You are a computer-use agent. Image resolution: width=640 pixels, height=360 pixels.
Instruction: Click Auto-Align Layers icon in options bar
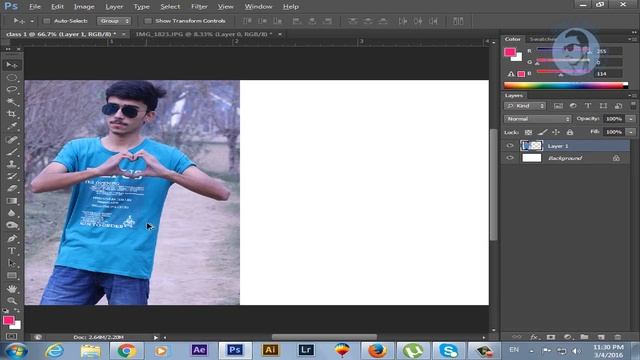458,21
